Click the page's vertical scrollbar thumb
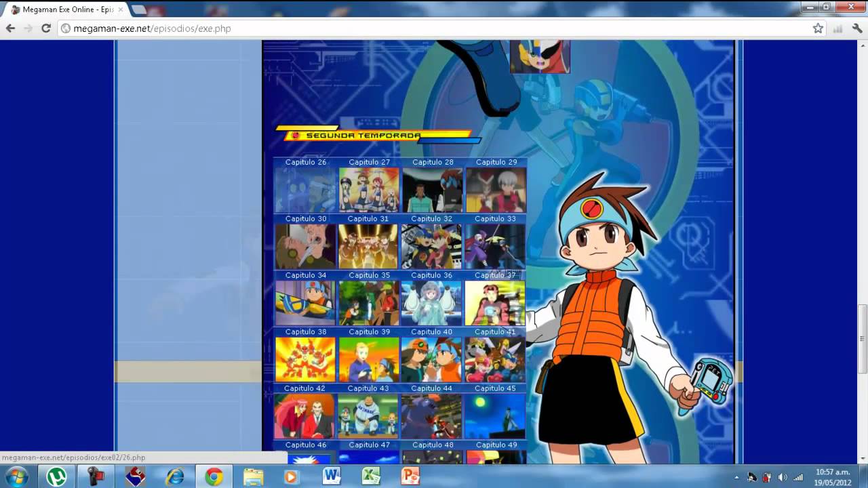 863,338
